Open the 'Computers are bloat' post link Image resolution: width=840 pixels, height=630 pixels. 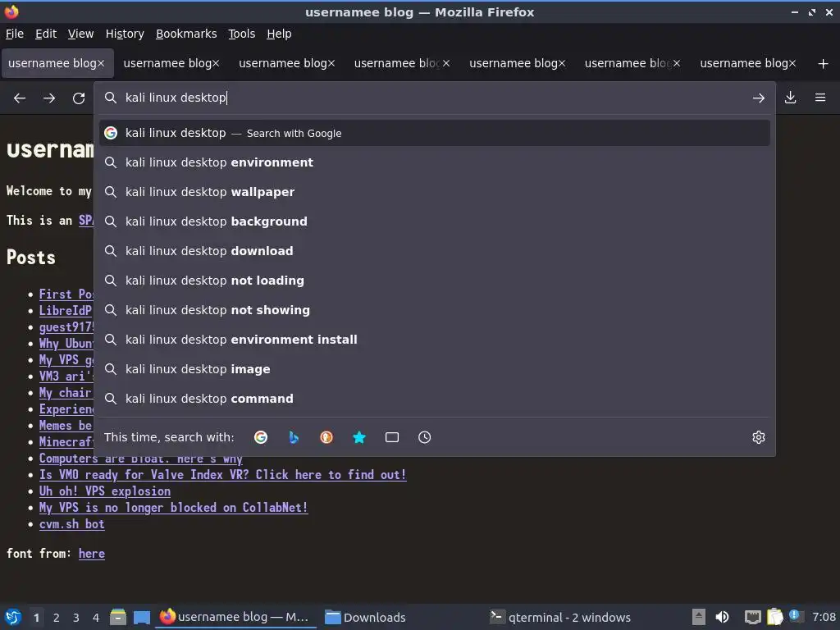(141, 459)
